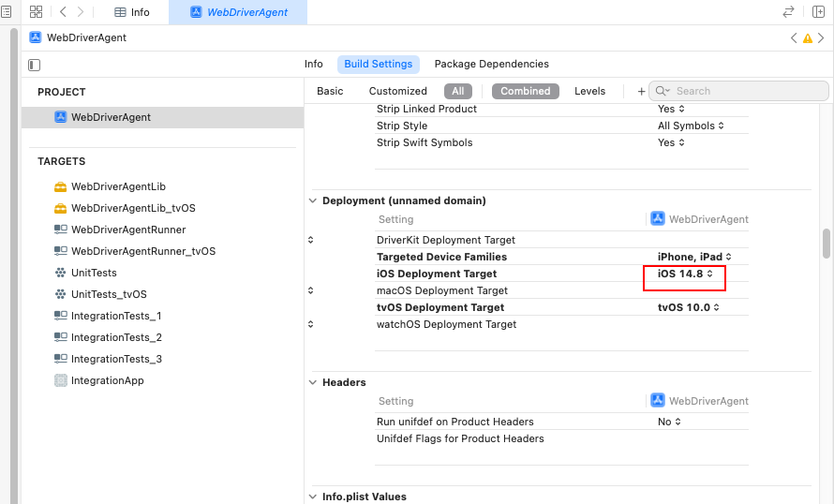
Task: Select WebDriverAgent under PROJECT
Action: [x=162, y=117]
